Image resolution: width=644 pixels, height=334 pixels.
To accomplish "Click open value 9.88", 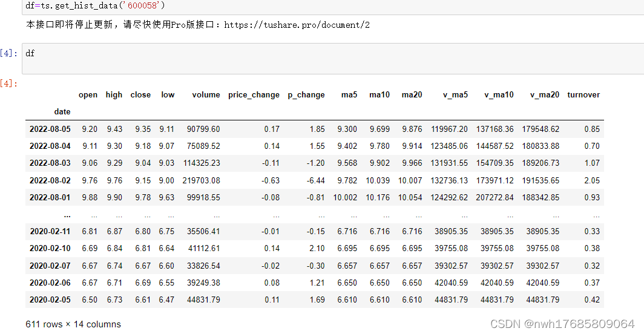I will coord(90,198).
